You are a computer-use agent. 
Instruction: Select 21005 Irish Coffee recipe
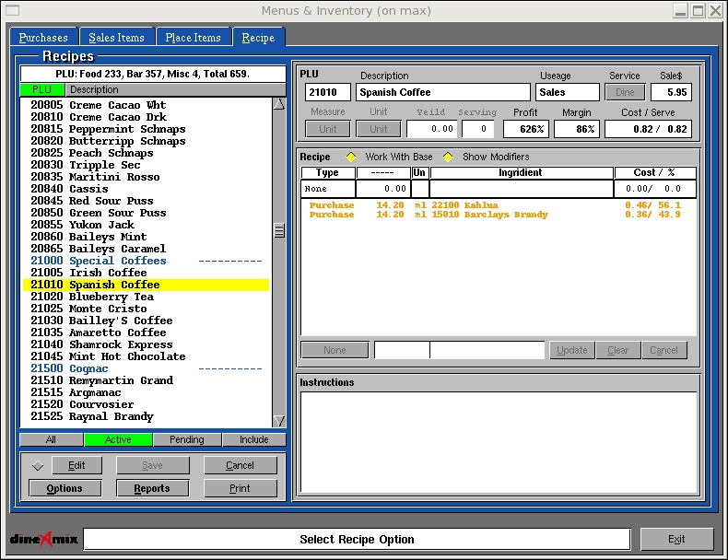146,273
